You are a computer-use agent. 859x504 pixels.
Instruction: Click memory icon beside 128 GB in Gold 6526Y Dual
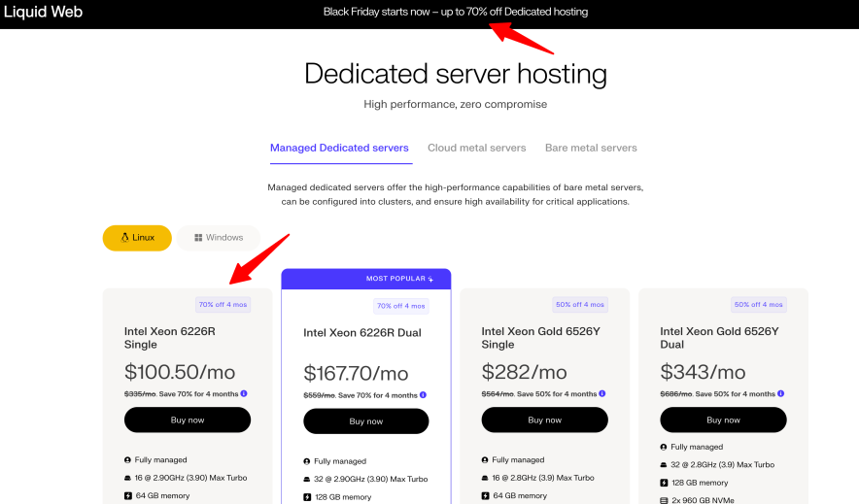coord(664,483)
